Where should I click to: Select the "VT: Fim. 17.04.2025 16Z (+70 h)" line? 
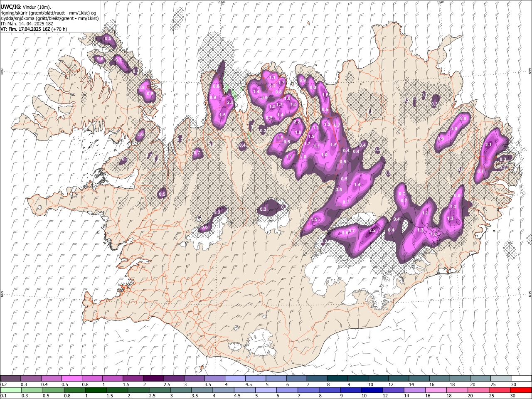[34, 29]
